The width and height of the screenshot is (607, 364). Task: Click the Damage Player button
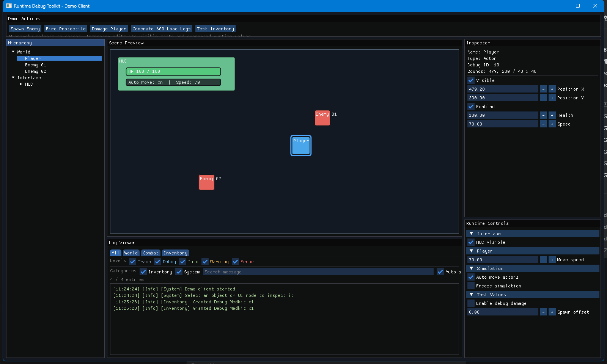[x=109, y=29]
